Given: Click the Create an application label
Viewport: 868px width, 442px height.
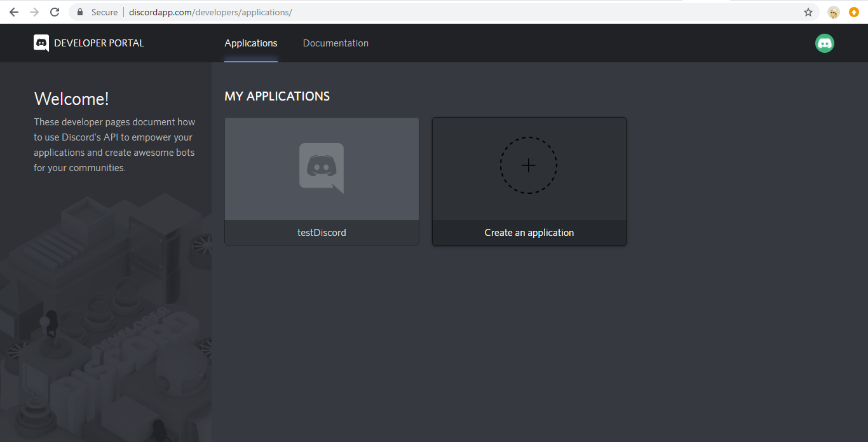Looking at the screenshot, I should (529, 233).
